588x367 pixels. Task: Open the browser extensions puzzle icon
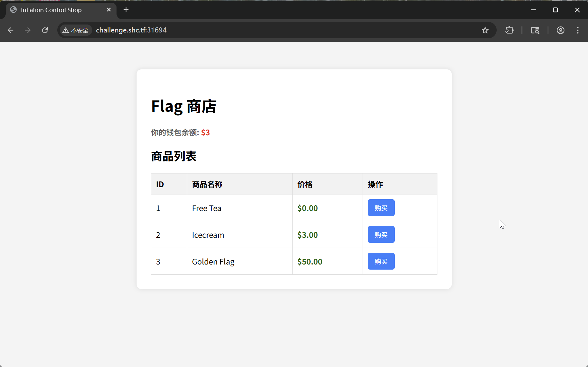(509, 30)
